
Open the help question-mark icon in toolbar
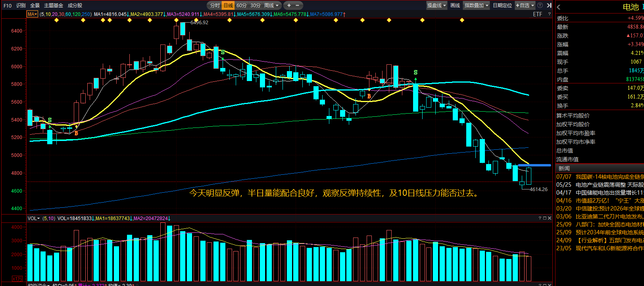pos(540,5)
